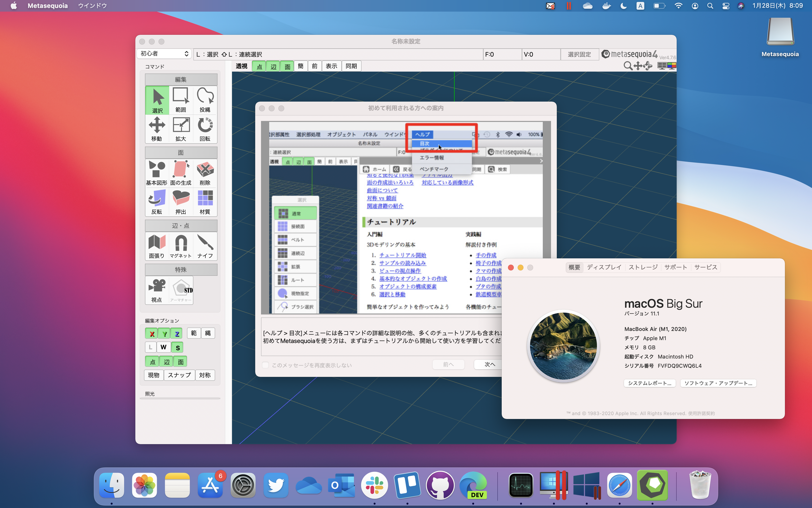Click the 対称 symmetry button
Viewport: 812px width, 508px height.
[205, 375]
